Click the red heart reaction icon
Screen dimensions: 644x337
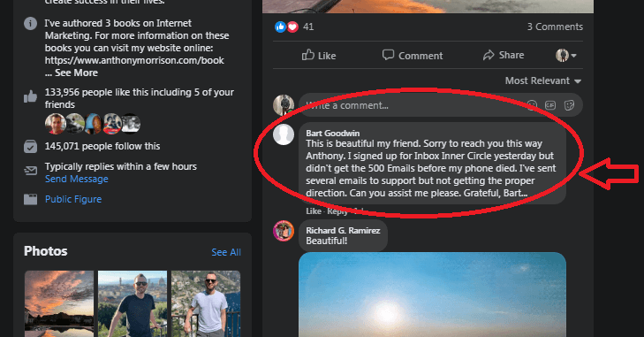click(x=292, y=27)
